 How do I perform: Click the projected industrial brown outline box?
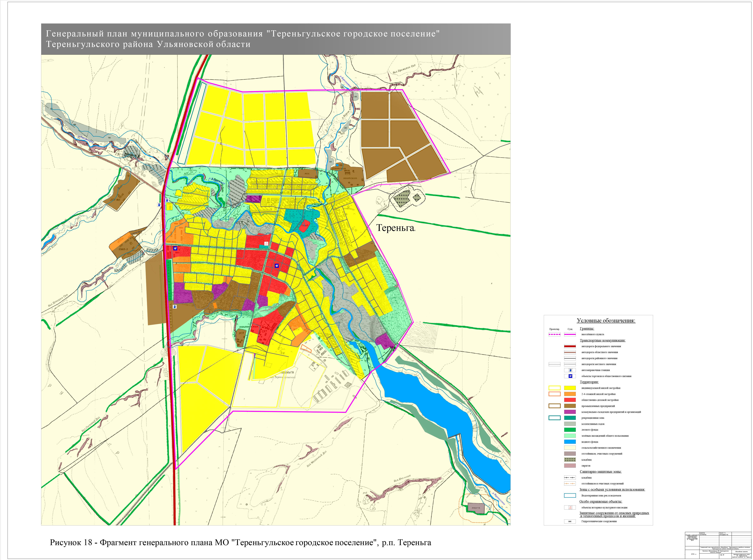pos(554,406)
